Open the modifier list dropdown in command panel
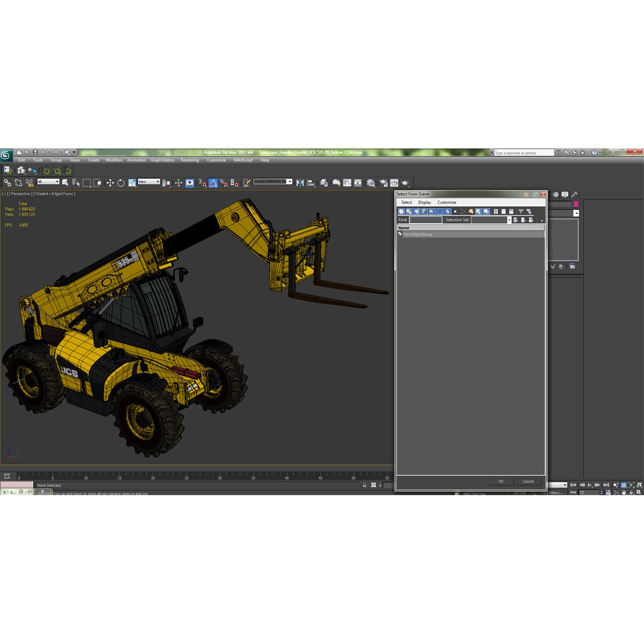 (x=576, y=213)
